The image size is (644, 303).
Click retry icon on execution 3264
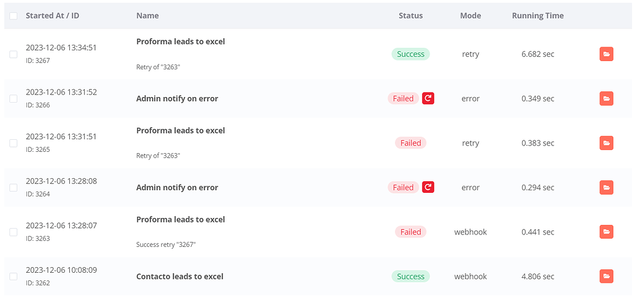point(428,187)
